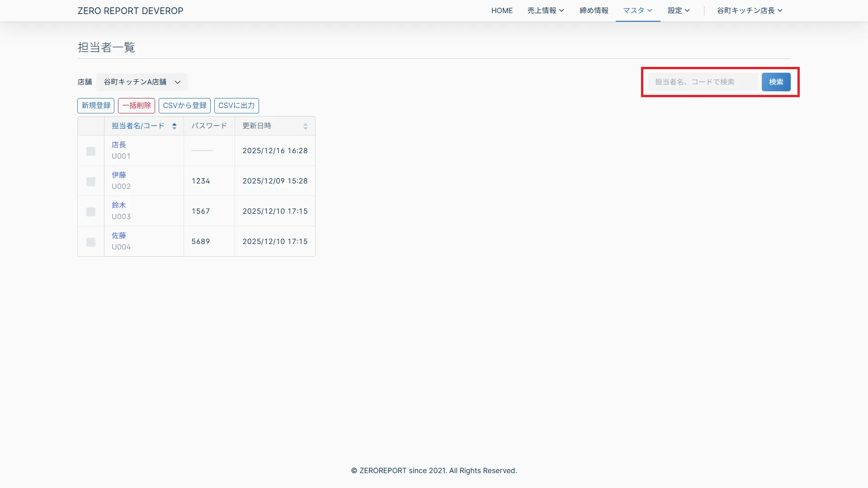868x488 pixels.
Task: Open the 谷町キッチン店長 user menu
Action: pyautogui.click(x=749, y=10)
